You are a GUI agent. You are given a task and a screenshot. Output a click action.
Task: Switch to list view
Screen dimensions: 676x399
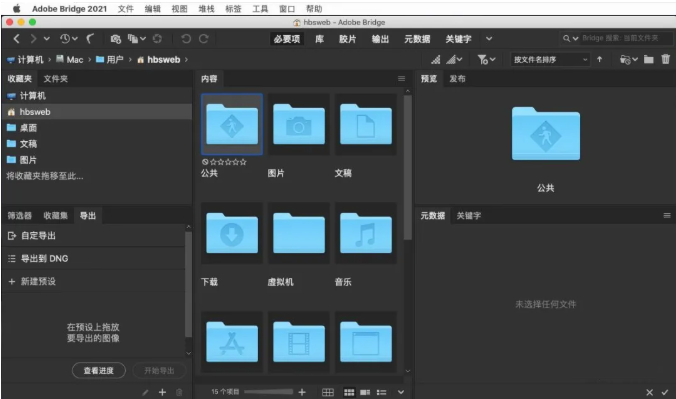click(382, 392)
